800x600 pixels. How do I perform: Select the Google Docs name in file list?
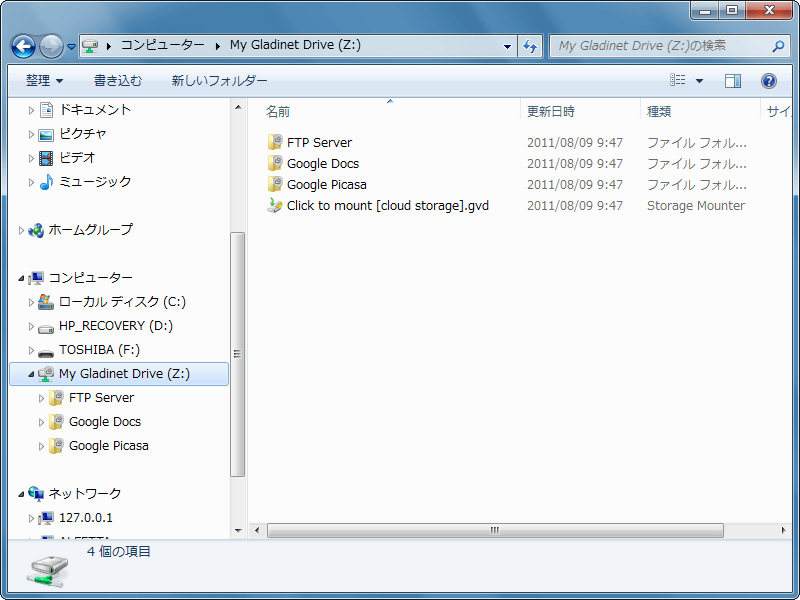323,163
